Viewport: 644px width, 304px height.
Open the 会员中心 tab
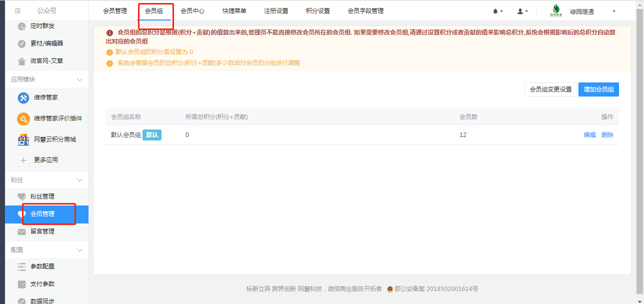pyautogui.click(x=192, y=11)
